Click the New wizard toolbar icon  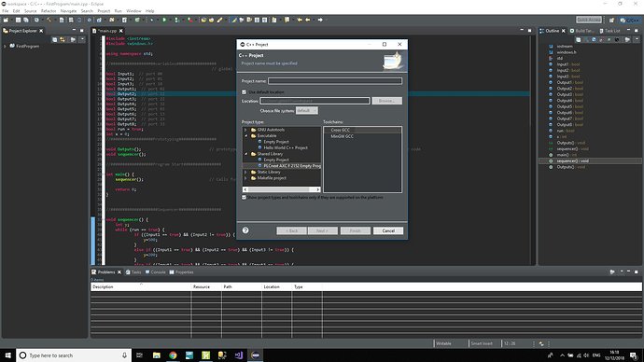click(6, 20)
